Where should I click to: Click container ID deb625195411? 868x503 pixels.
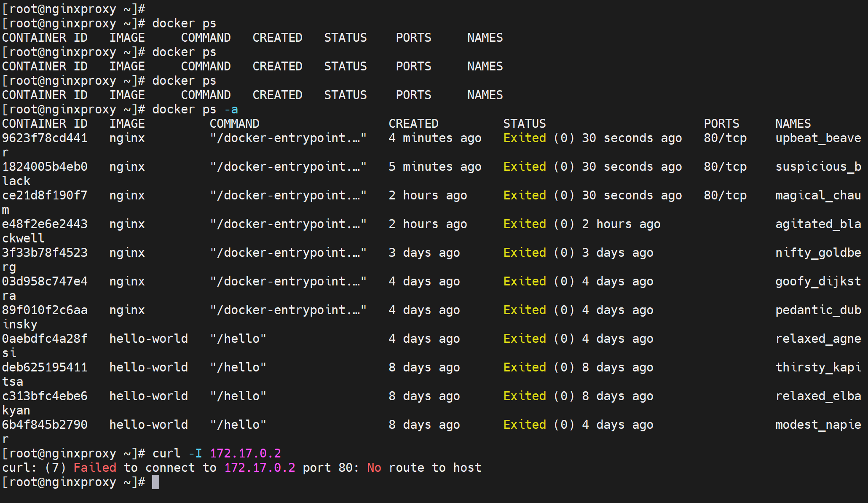click(x=45, y=367)
